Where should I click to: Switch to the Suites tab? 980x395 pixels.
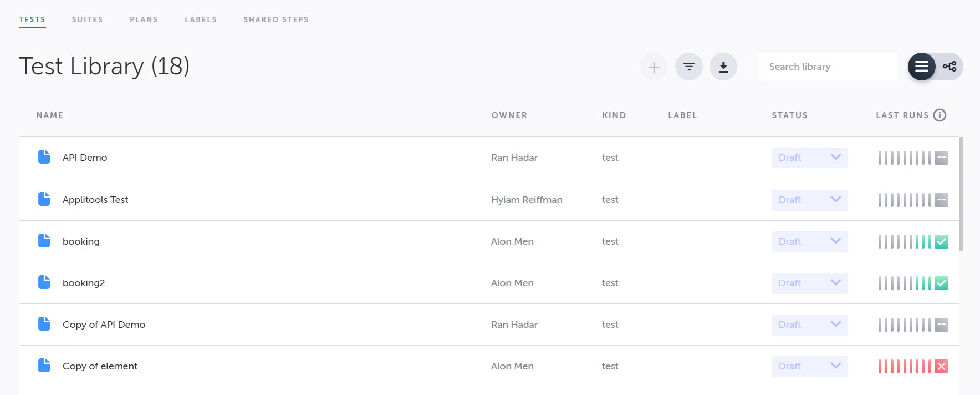click(87, 19)
